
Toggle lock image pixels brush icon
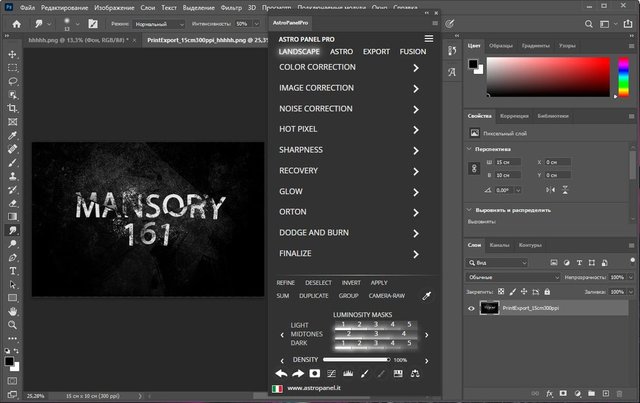(x=513, y=292)
